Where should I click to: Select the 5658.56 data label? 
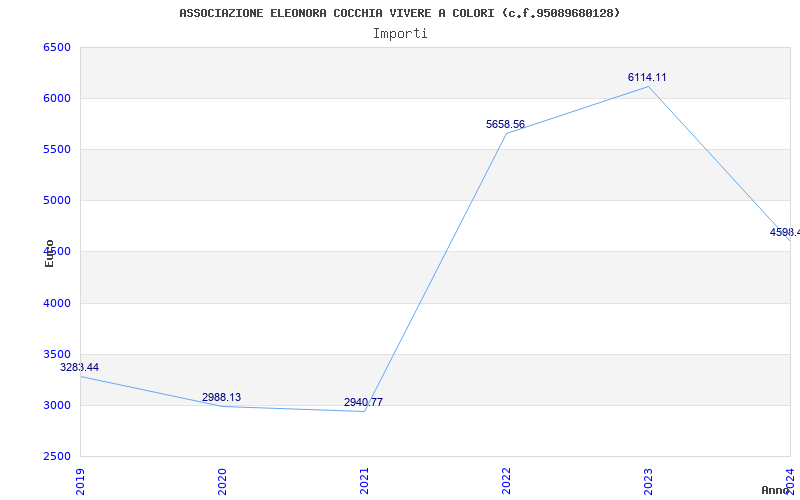[x=505, y=124]
